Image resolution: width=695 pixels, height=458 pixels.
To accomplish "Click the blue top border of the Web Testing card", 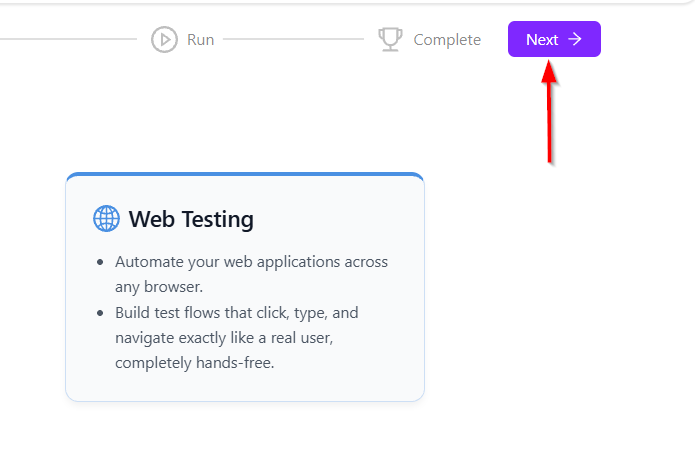I will tap(245, 175).
